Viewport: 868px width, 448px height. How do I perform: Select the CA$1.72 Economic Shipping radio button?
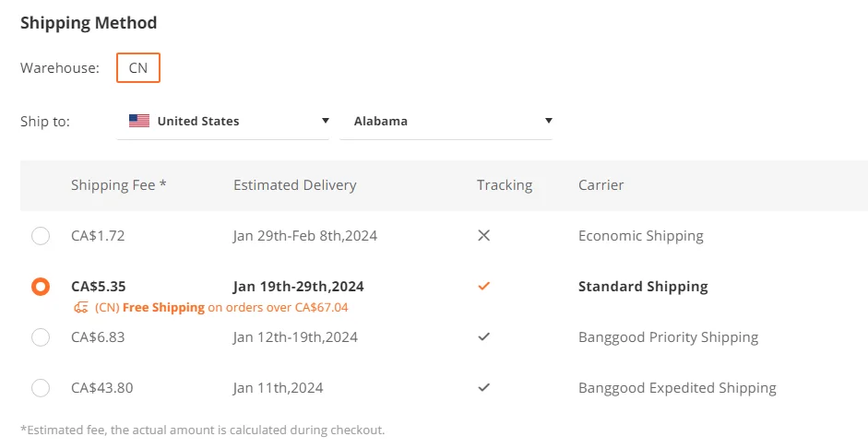click(x=41, y=236)
